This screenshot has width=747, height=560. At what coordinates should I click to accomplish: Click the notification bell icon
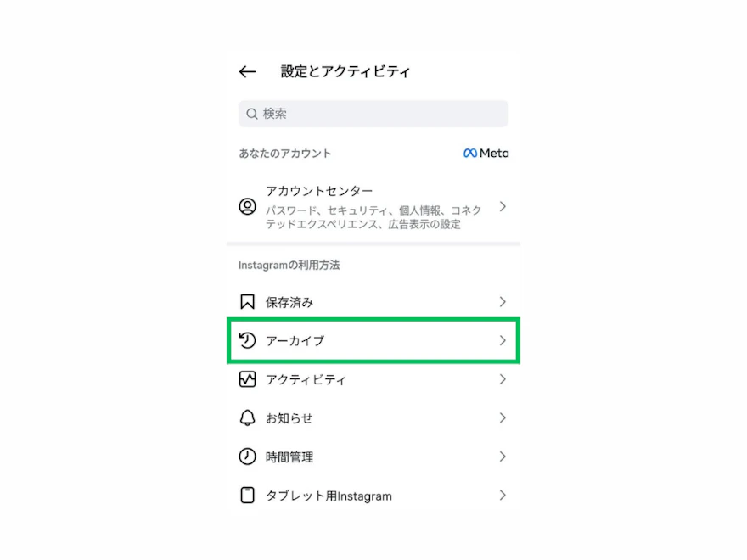coord(247,418)
